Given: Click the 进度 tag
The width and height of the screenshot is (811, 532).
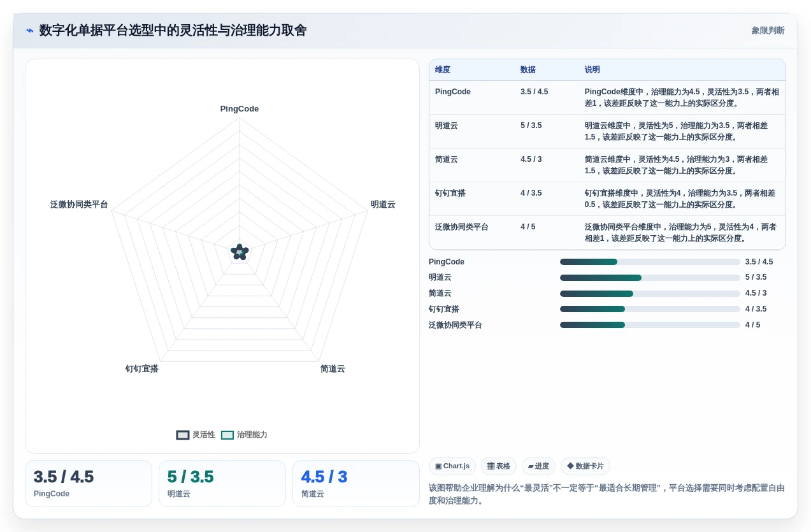Looking at the screenshot, I should point(538,466).
